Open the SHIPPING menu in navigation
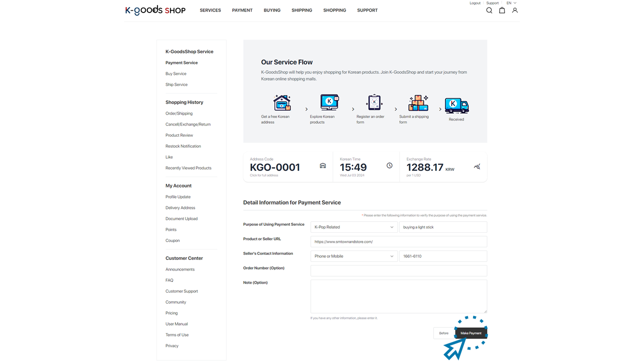 302,11
